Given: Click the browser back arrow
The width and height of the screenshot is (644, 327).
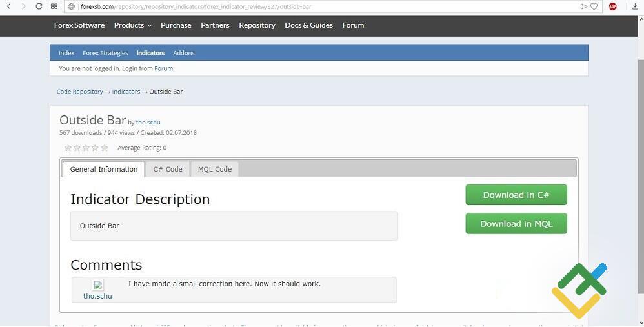Looking at the screenshot, I should (8, 6).
